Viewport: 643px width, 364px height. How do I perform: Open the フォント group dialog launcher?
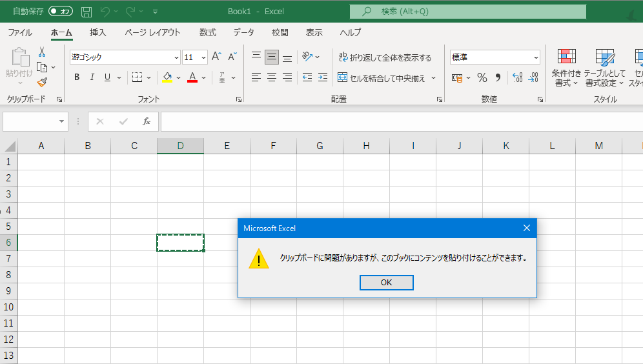coord(239,99)
